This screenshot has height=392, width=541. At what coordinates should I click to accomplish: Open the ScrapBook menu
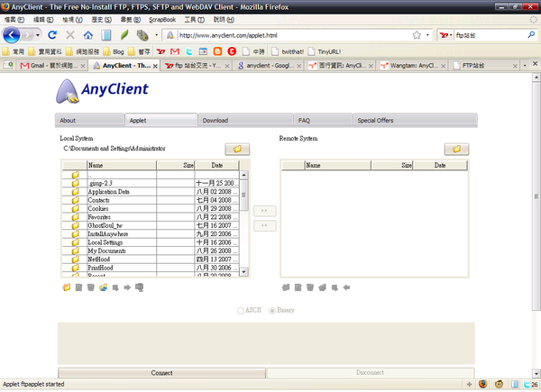tap(162, 20)
